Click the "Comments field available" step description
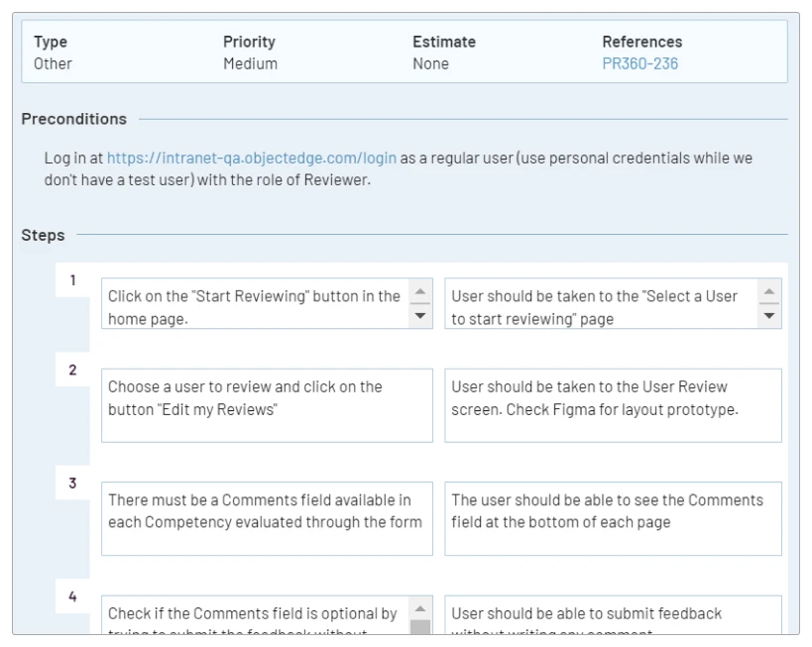 [x=267, y=517]
